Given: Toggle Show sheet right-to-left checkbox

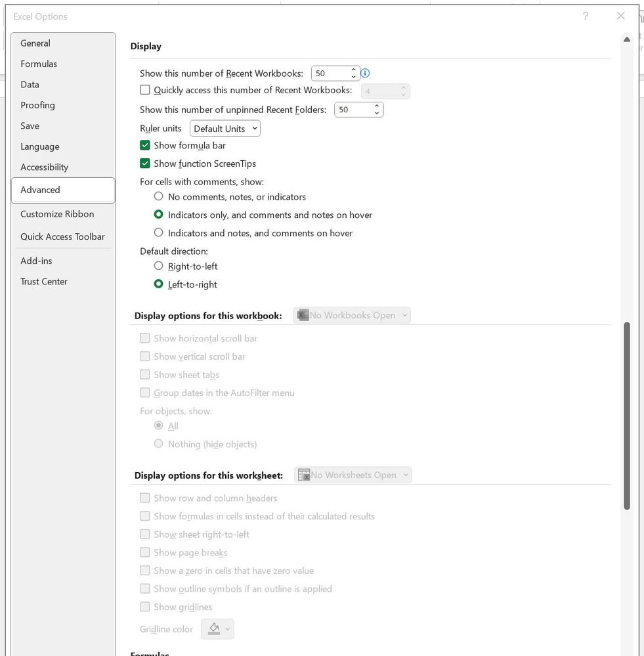Looking at the screenshot, I should coord(144,535).
